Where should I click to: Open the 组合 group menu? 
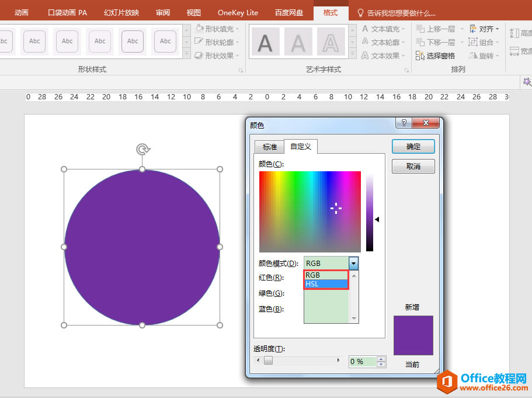484,42
